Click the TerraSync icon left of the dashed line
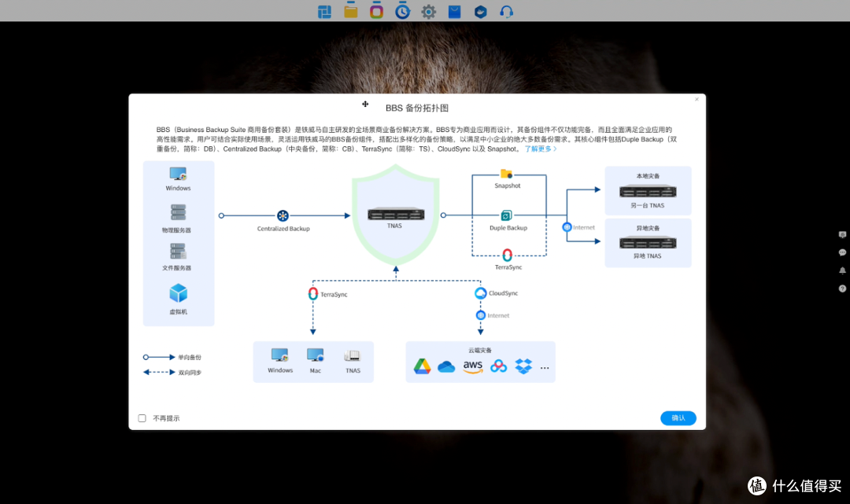This screenshot has height=504, width=850. click(x=312, y=293)
